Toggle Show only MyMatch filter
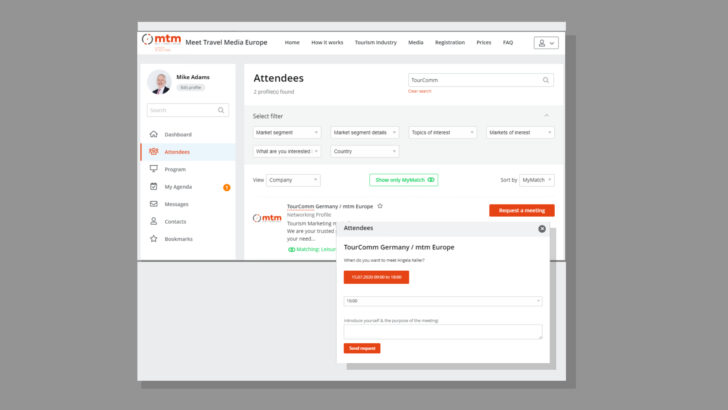Viewport: 728px width, 410px height. click(x=403, y=180)
